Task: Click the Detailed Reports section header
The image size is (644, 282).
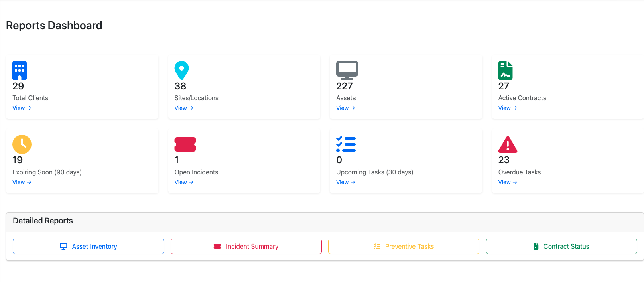Action: (x=43, y=221)
